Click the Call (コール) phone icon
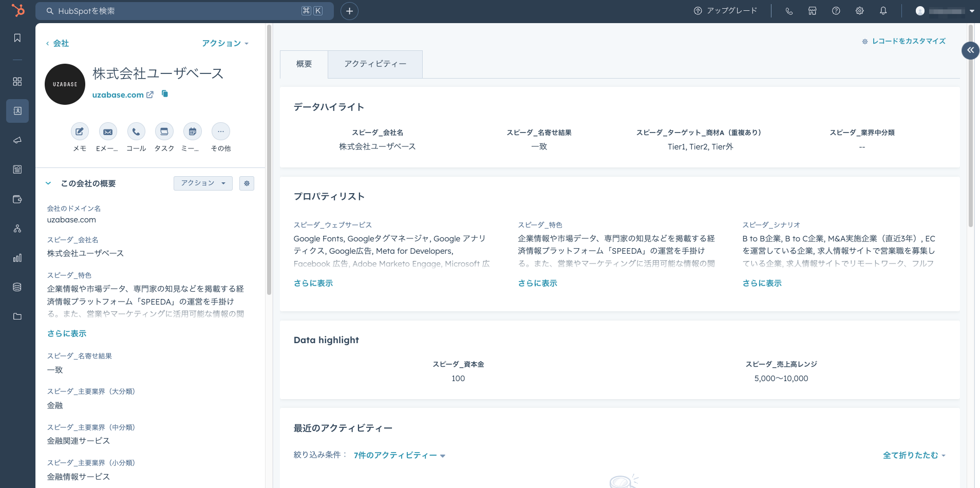 (136, 132)
